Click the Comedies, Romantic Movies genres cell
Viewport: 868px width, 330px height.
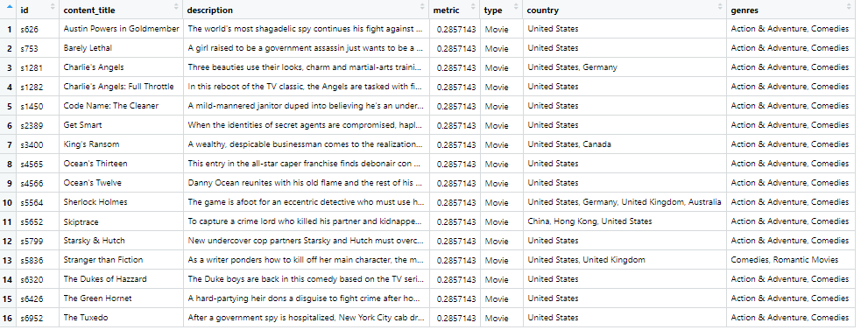tap(791, 260)
